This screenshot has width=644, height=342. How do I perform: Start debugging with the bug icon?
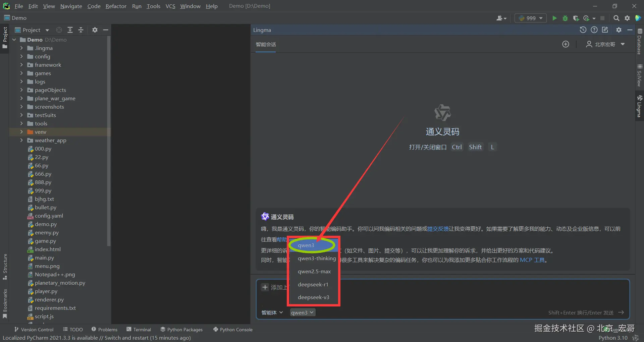[565, 18]
